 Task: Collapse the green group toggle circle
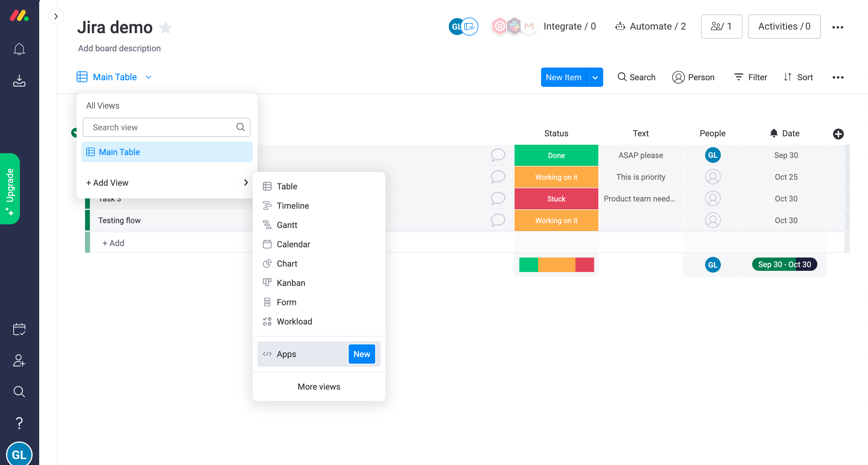(x=74, y=133)
